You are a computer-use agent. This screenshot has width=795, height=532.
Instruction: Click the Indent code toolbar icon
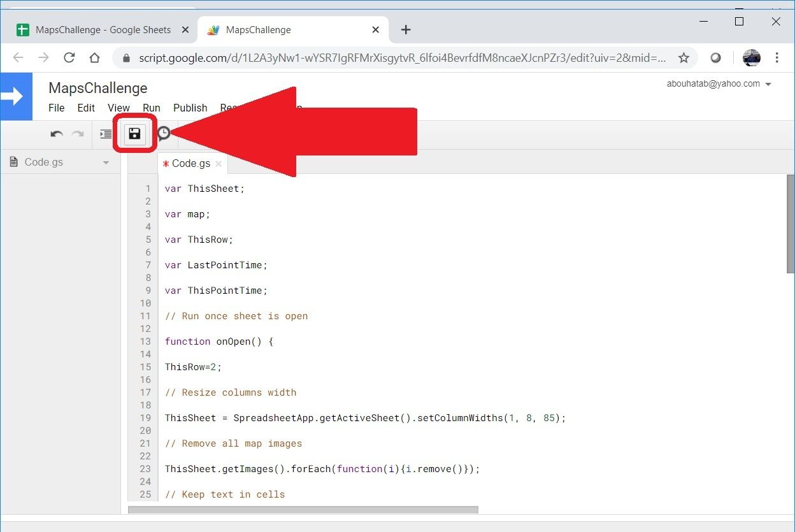pyautogui.click(x=106, y=134)
